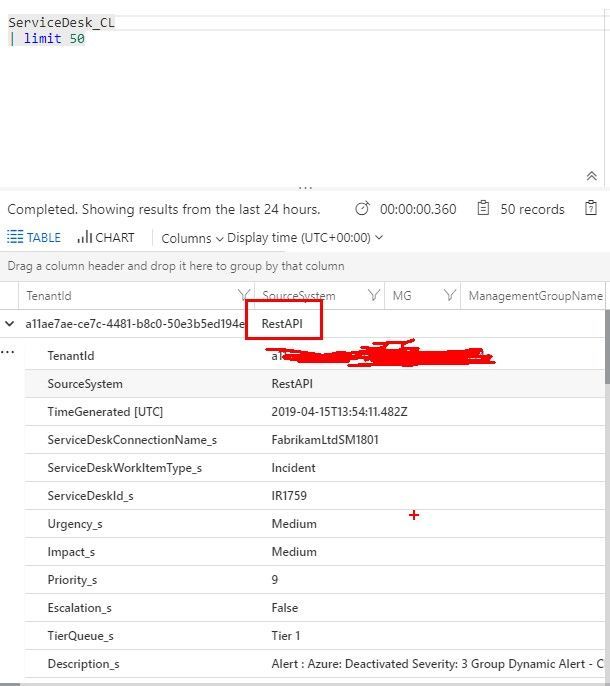Click the Medium value of Impact_s
Screen dimensions: 610x686
pyautogui.click(x=294, y=552)
